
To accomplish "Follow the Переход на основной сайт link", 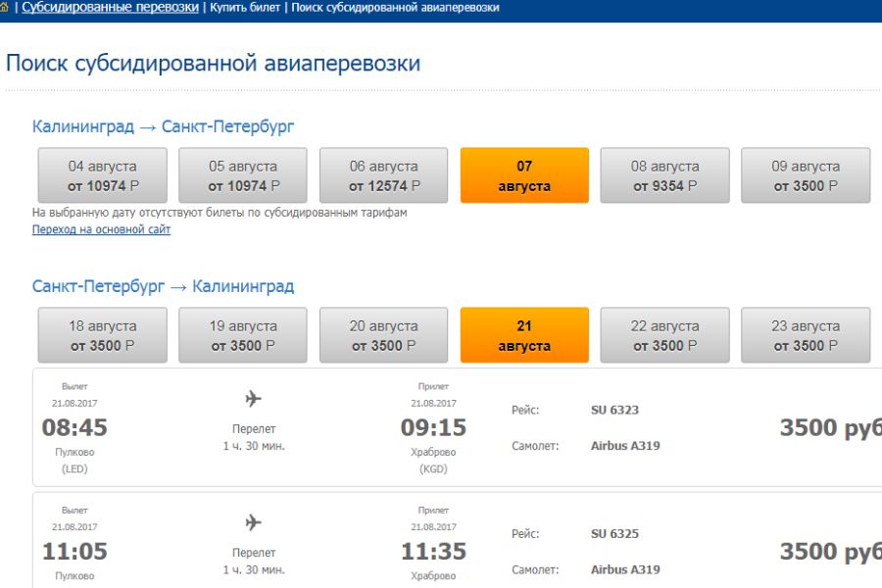I will pos(101,229).
